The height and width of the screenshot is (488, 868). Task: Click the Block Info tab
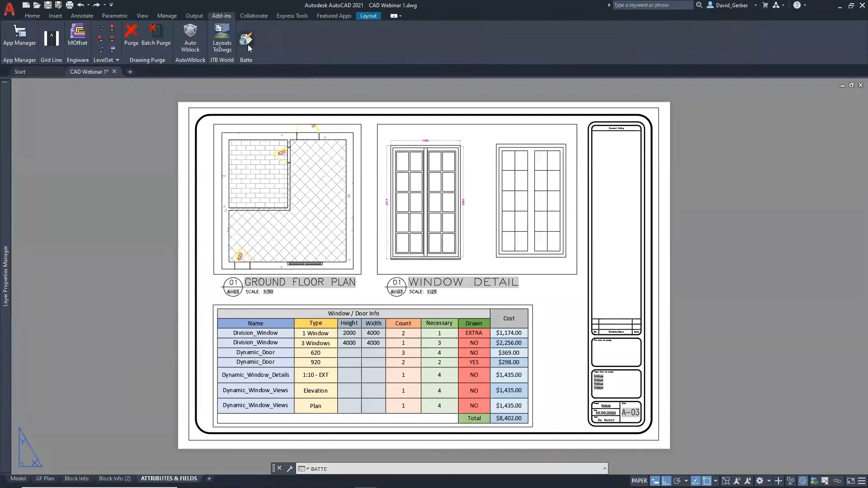pyautogui.click(x=76, y=478)
